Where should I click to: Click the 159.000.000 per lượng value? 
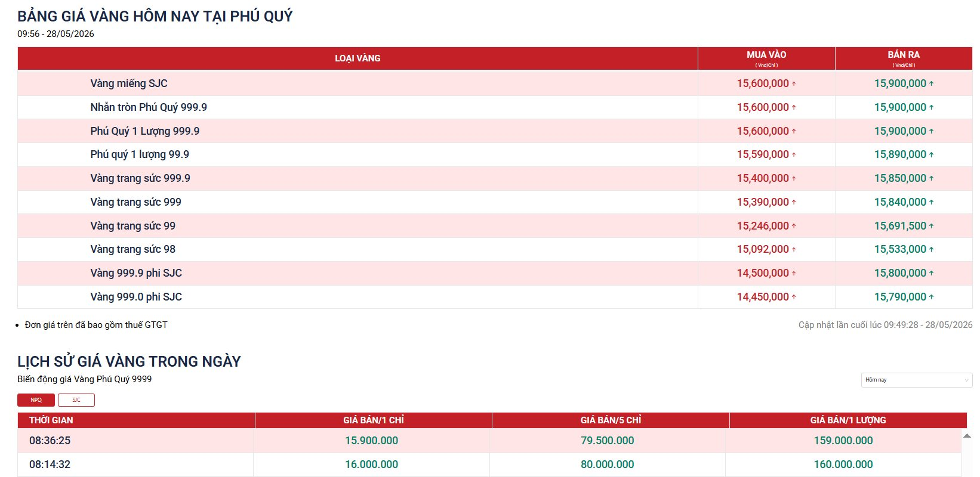click(843, 441)
